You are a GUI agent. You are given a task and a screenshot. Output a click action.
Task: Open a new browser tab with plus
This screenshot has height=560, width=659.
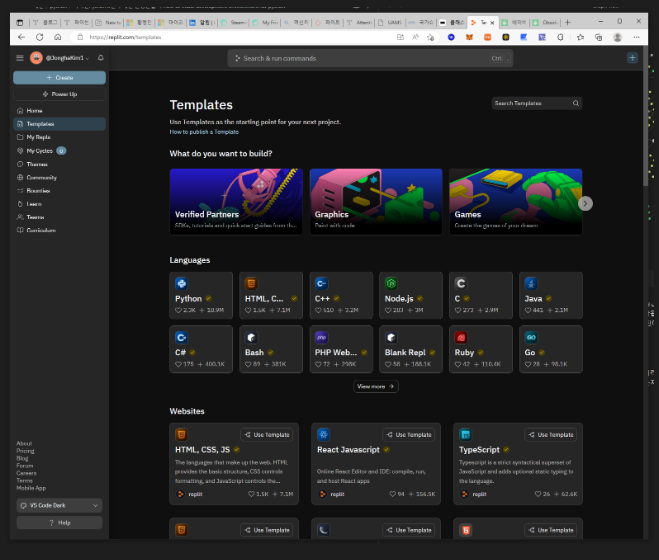[568, 22]
